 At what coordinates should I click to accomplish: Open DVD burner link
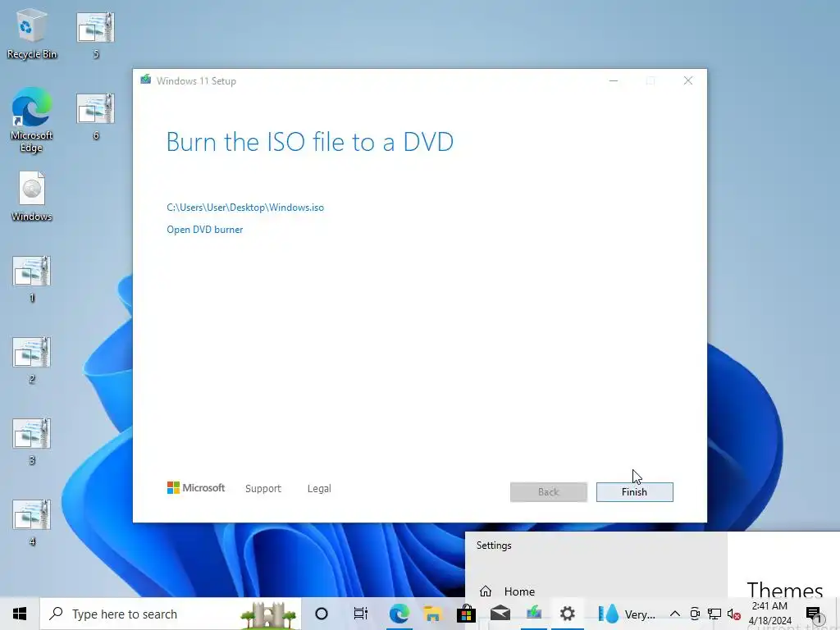tap(204, 230)
